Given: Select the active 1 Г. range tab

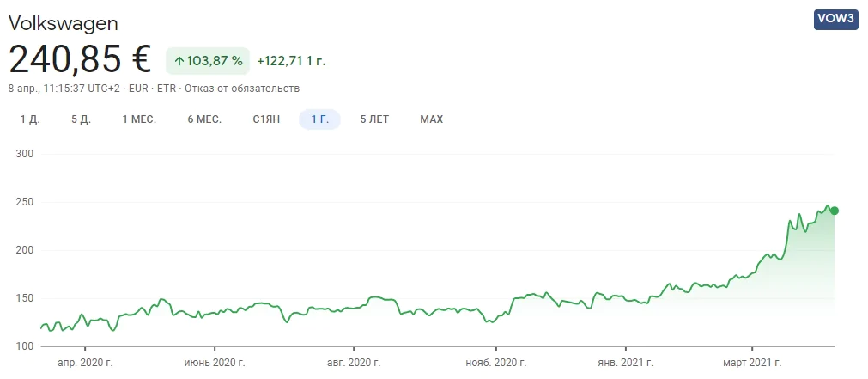Looking at the screenshot, I should tap(319, 119).
